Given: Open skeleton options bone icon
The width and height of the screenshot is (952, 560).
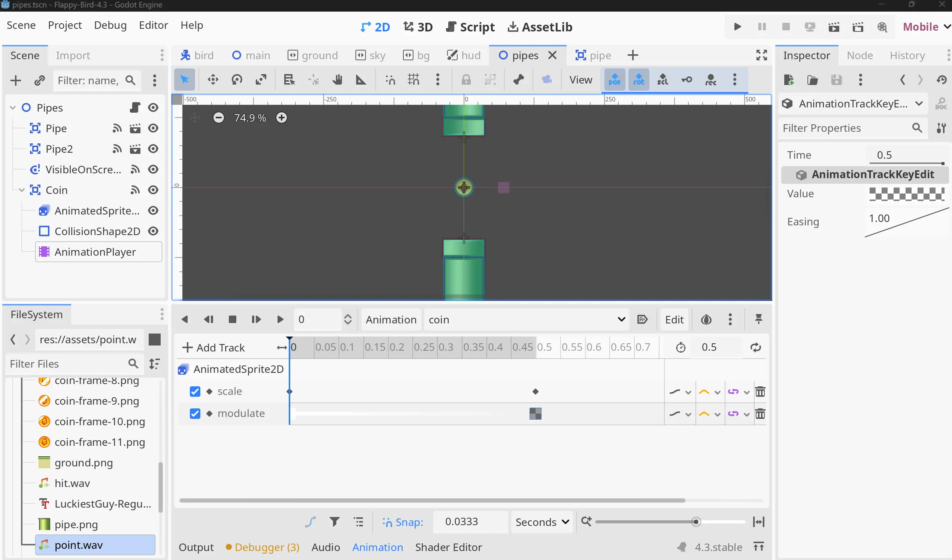Looking at the screenshot, I should click(x=518, y=80).
